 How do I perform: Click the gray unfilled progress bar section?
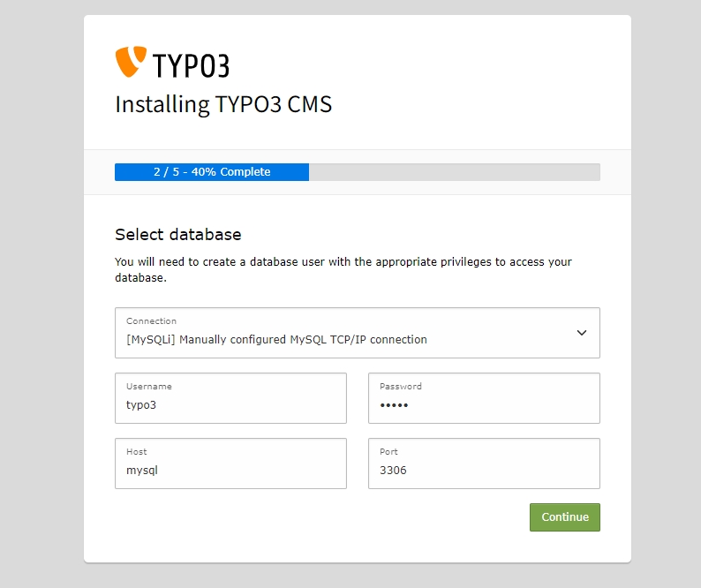[x=454, y=172]
